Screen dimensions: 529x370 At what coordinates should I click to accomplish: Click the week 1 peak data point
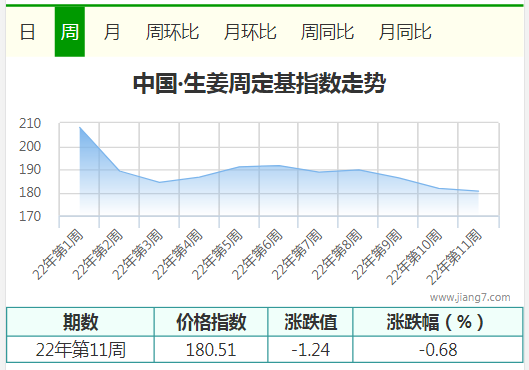(x=80, y=127)
